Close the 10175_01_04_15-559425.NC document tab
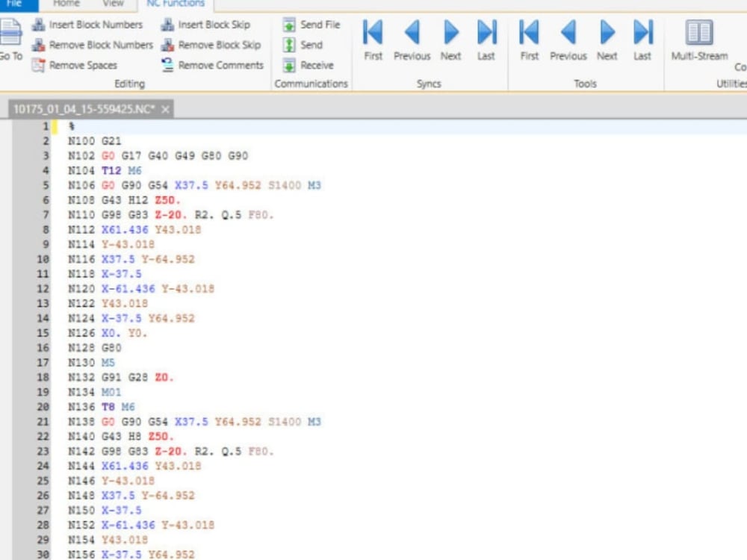Image resolution: width=747 pixels, height=560 pixels. click(x=164, y=107)
